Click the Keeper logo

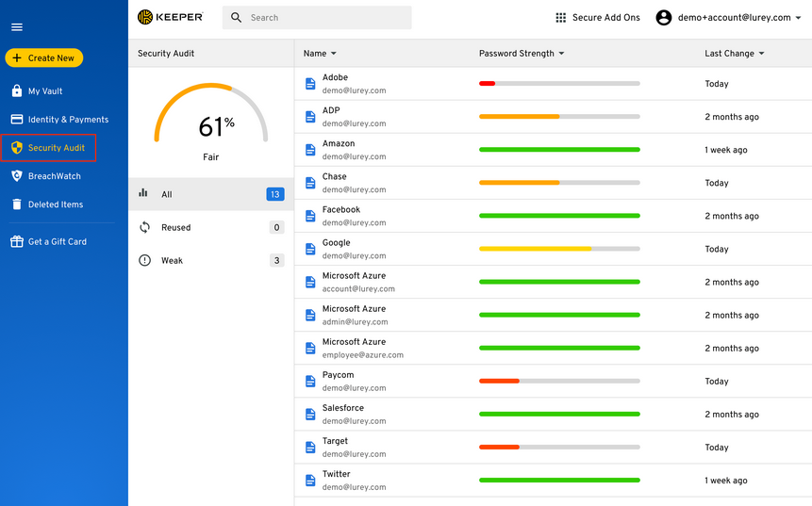click(171, 17)
